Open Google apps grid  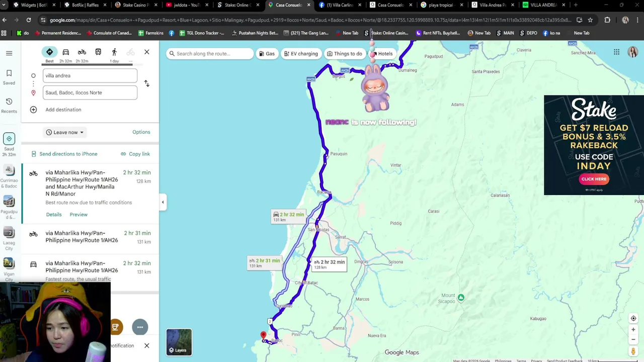[616, 52]
